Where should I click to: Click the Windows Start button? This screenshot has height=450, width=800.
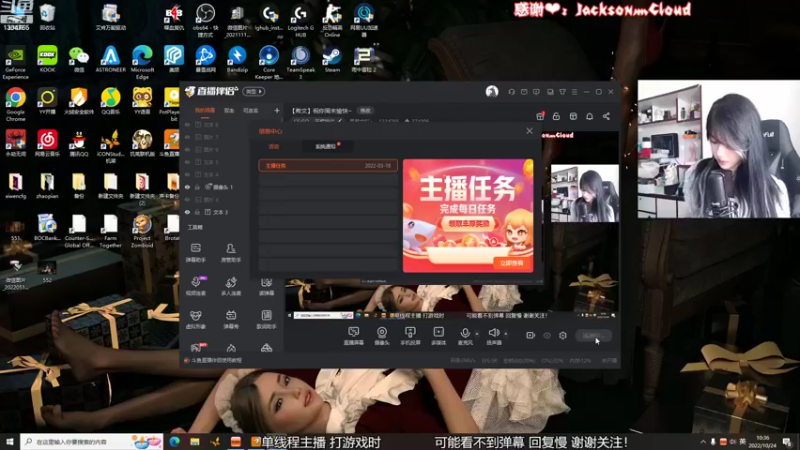[10, 441]
